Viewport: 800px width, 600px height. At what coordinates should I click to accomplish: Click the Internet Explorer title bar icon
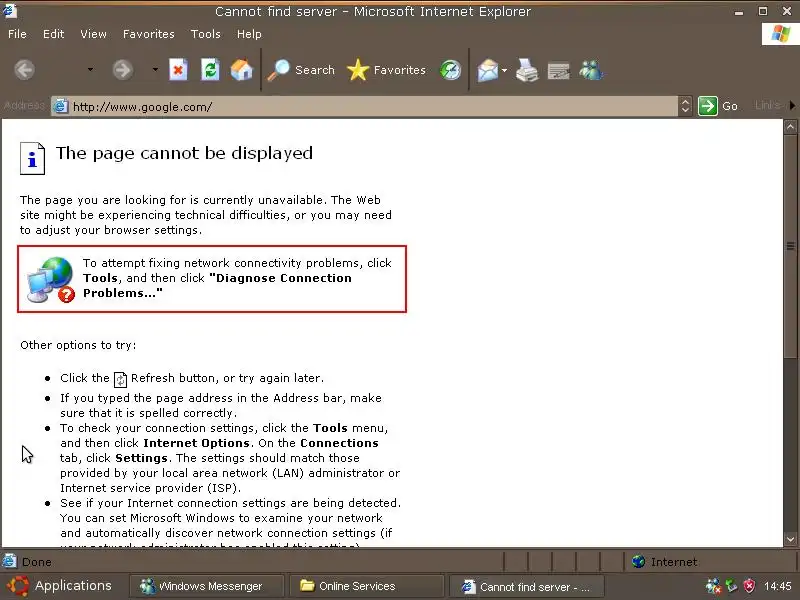coord(10,10)
